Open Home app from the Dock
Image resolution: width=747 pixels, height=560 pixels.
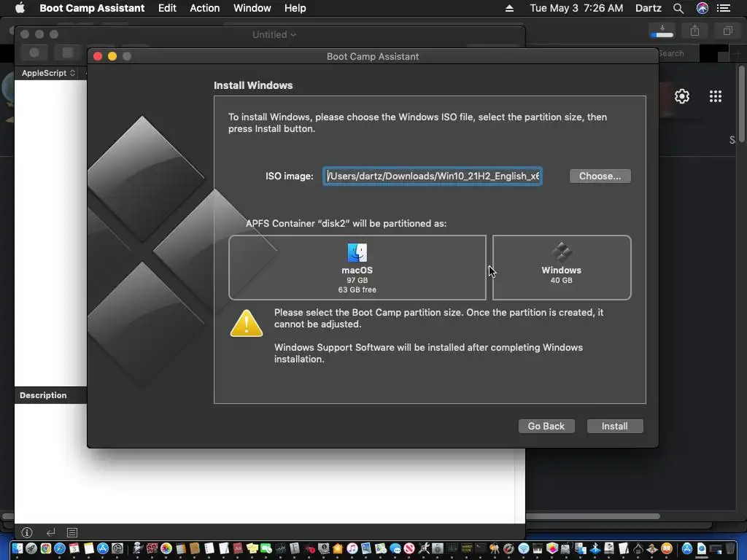click(x=338, y=548)
